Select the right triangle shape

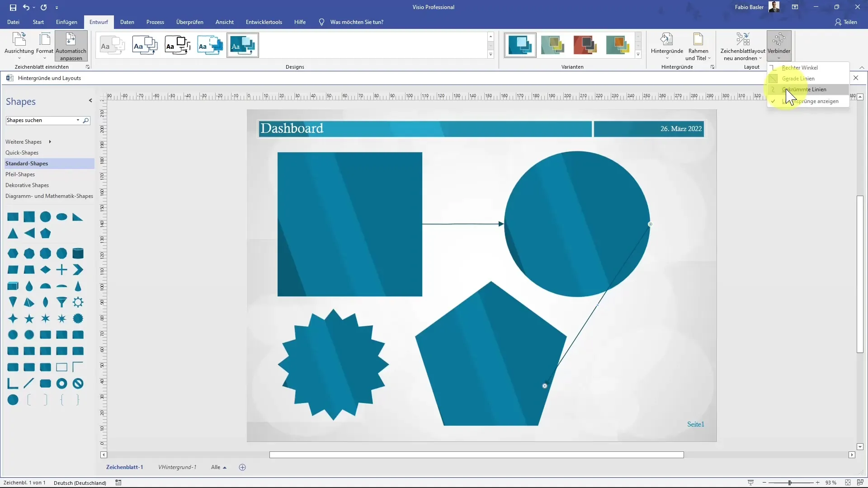pyautogui.click(x=78, y=217)
